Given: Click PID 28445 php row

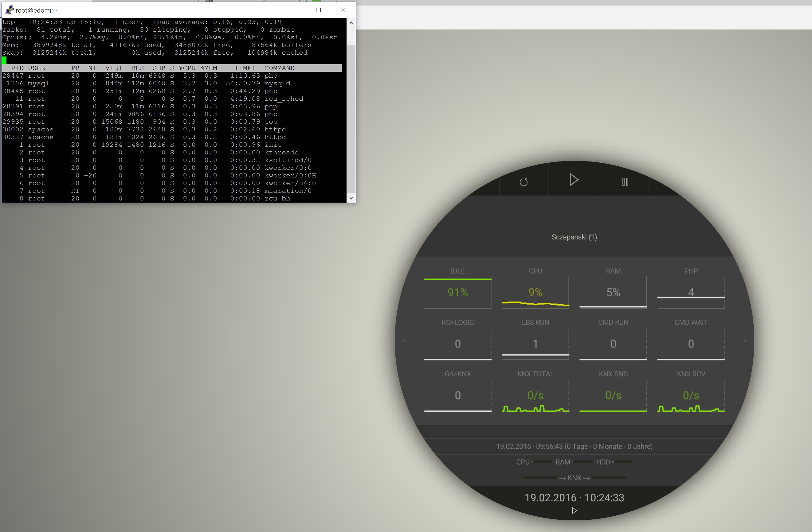Looking at the screenshot, I should pos(172,91).
